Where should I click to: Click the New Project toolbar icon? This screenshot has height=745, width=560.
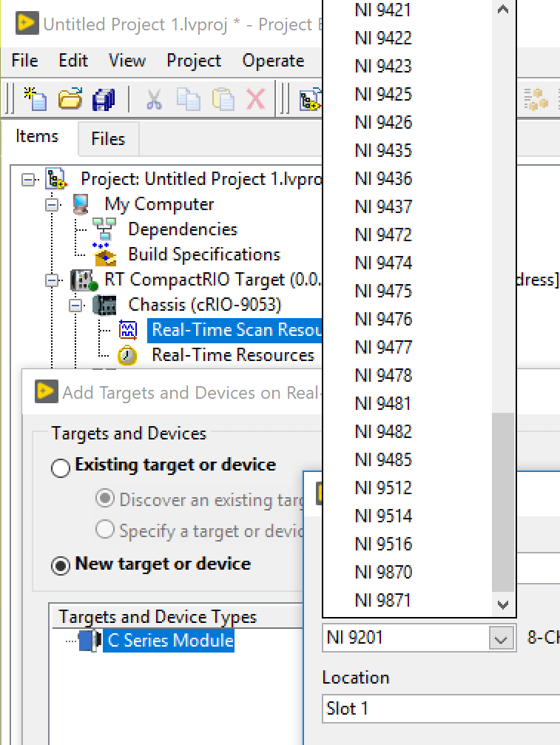tap(36, 99)
